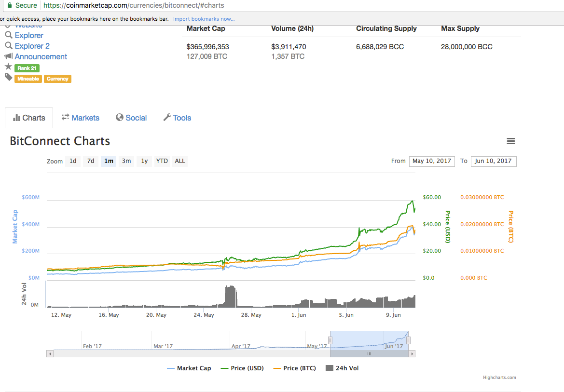Open the Markets tab
The image size is (564, 392).
pos(81,118)
